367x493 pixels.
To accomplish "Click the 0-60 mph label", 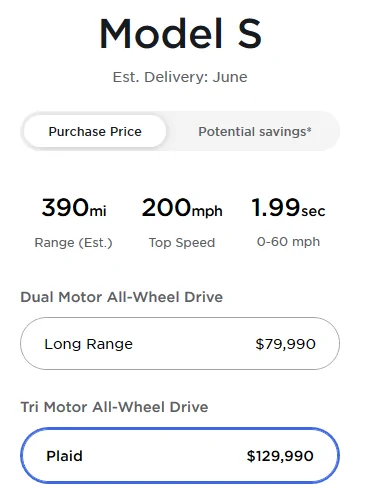I will click(288, 242).
